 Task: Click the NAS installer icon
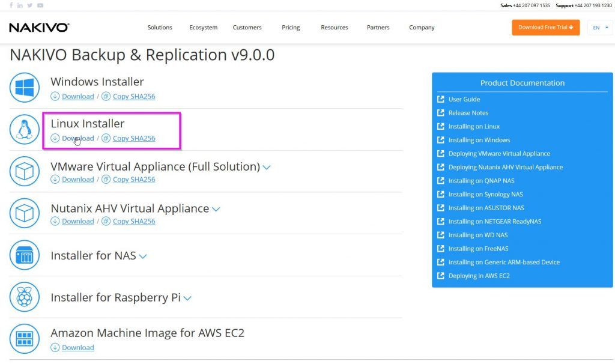pos(24,255)
